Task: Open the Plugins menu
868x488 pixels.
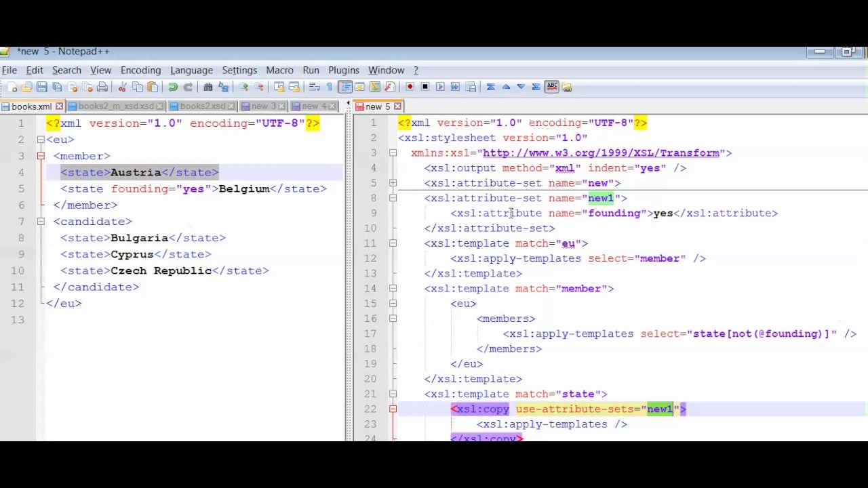Action: 344,70
